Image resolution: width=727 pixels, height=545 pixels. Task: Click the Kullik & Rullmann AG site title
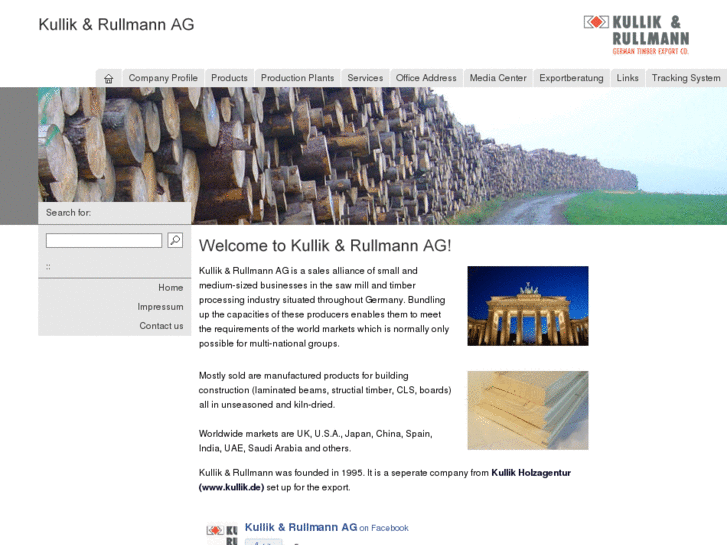[x=116, y=24]
